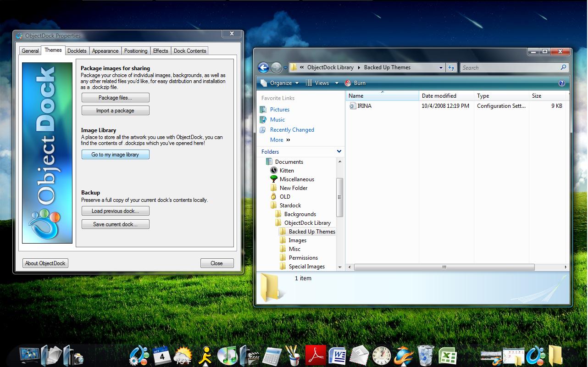Open the Views dropdown arrow
This screenshot has height=367, width=588.
(337, 83)
